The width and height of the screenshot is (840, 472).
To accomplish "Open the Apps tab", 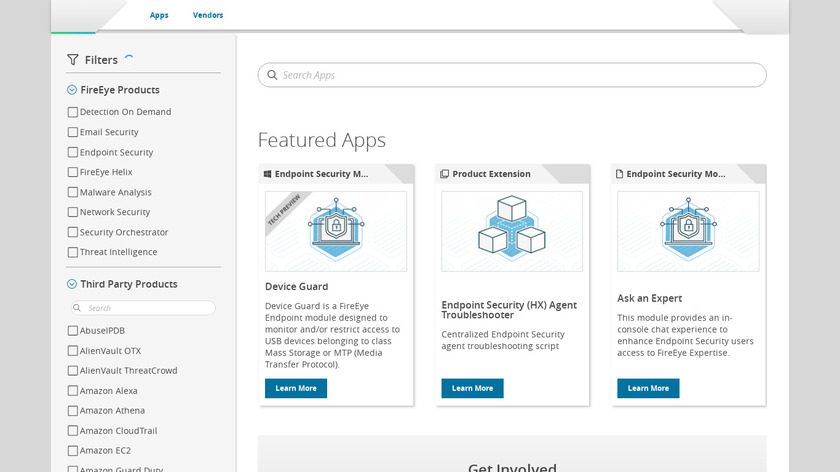I will click(159, 15).
